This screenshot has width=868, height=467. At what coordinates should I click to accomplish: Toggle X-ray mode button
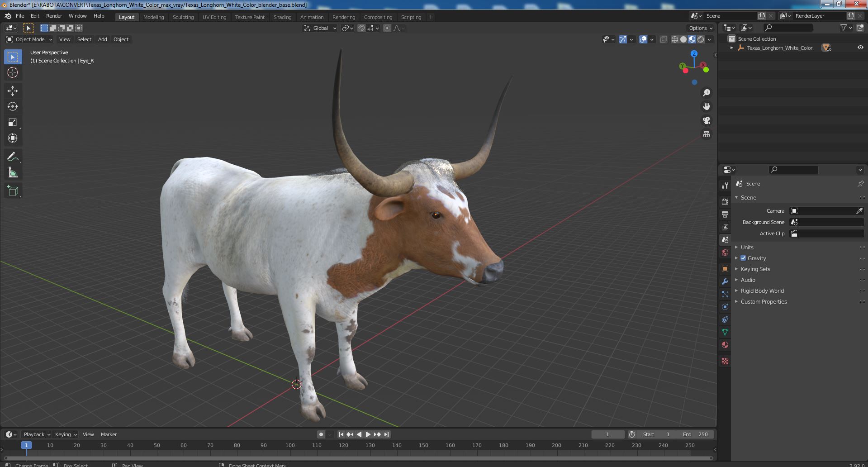(663, 39)
